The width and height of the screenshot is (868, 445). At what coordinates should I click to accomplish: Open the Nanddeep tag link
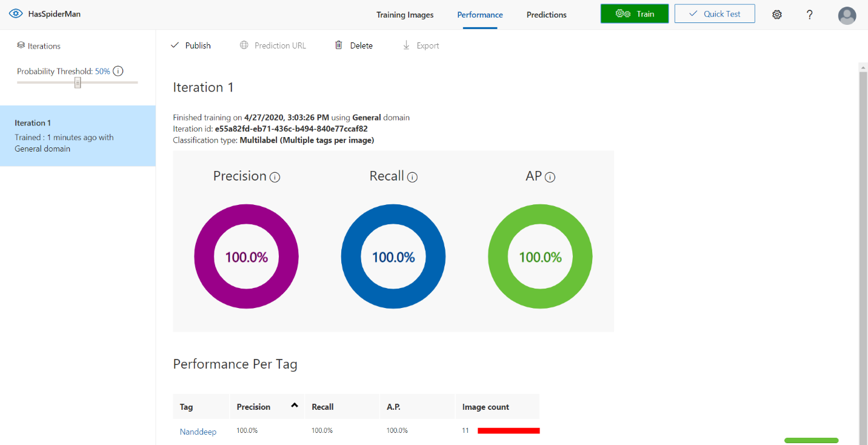tap(198, 432)
